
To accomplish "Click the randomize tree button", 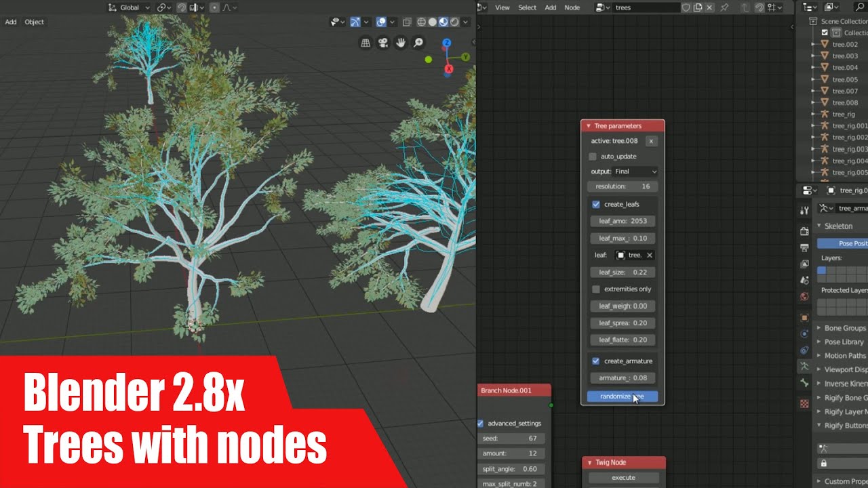I will tap(623, 396).
